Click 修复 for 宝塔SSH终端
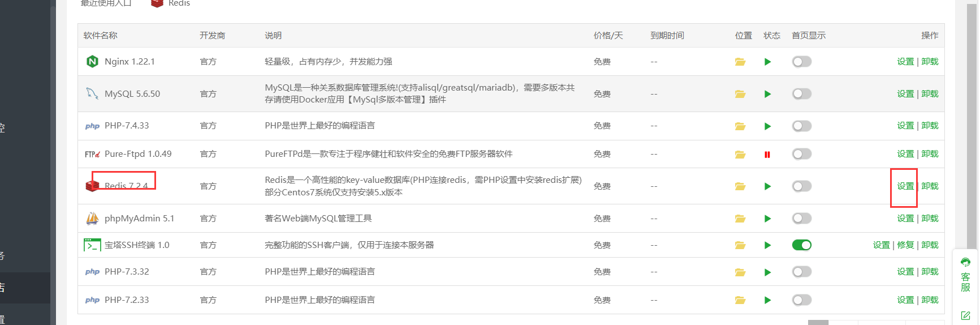Image resolution: width=980 pixels, height=325 pixels. [905, 245]
